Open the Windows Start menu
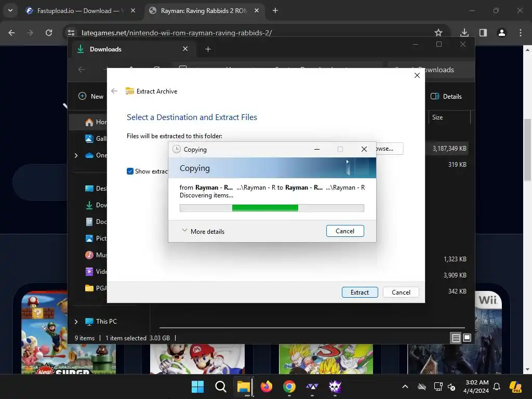 click(198, 387)
